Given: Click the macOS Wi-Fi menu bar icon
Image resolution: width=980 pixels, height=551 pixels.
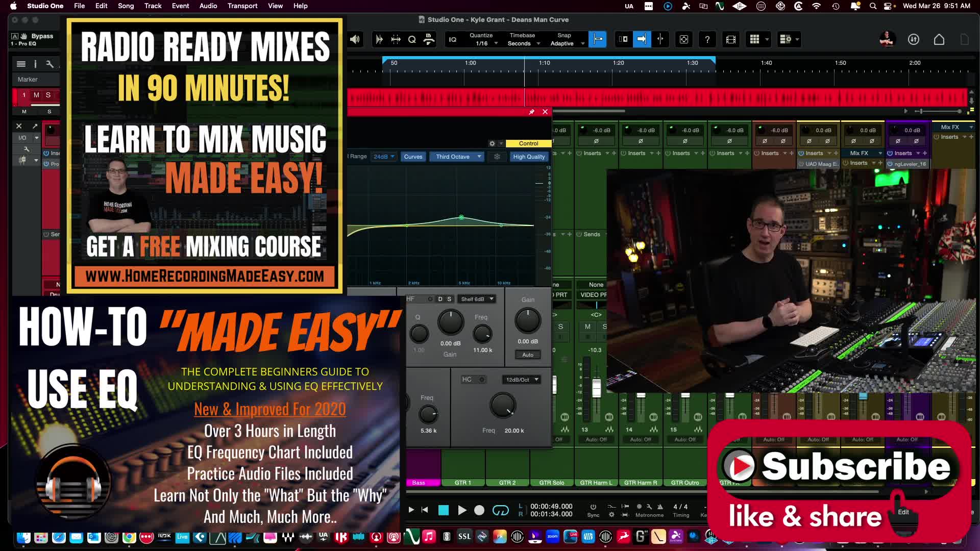Looking at the screenshot, I should click(817, 6).
